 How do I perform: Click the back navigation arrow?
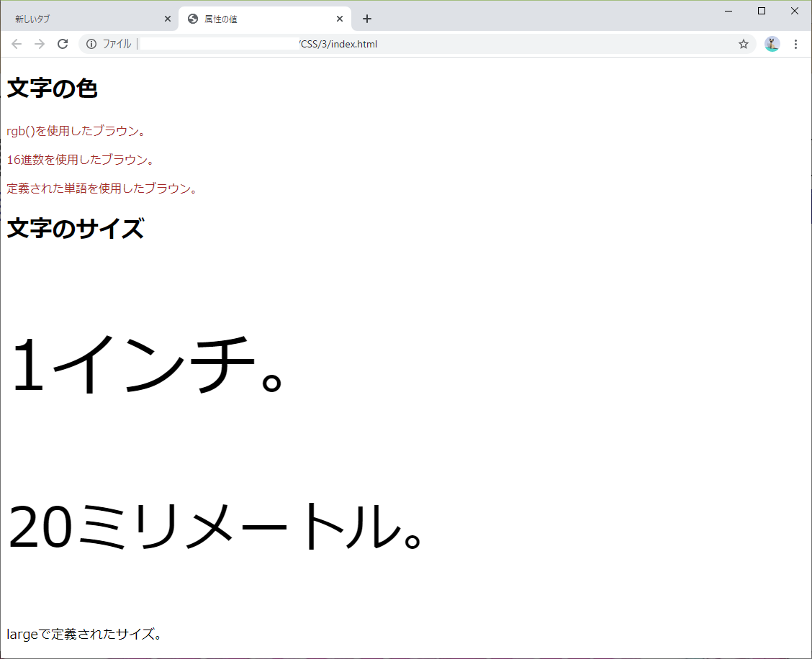17,44
